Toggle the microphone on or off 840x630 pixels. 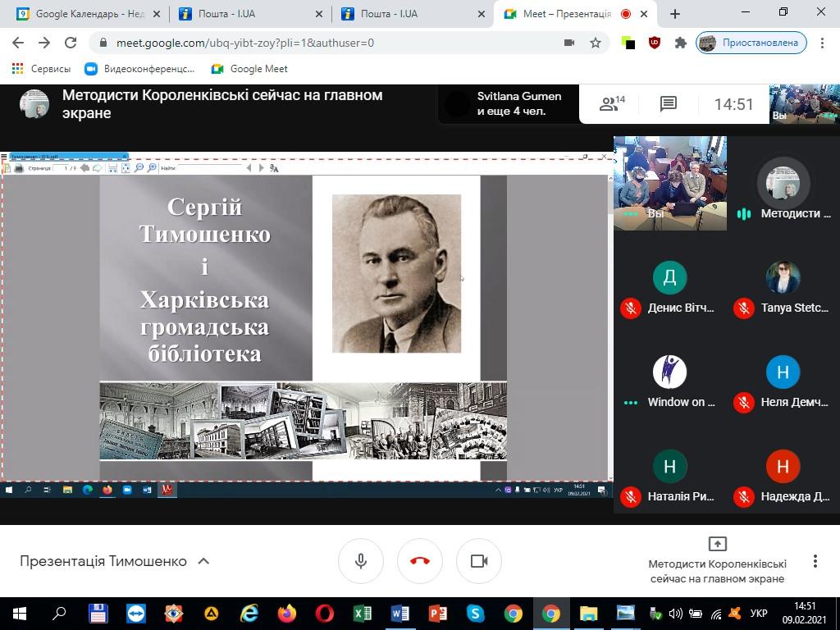pos(360,561)
